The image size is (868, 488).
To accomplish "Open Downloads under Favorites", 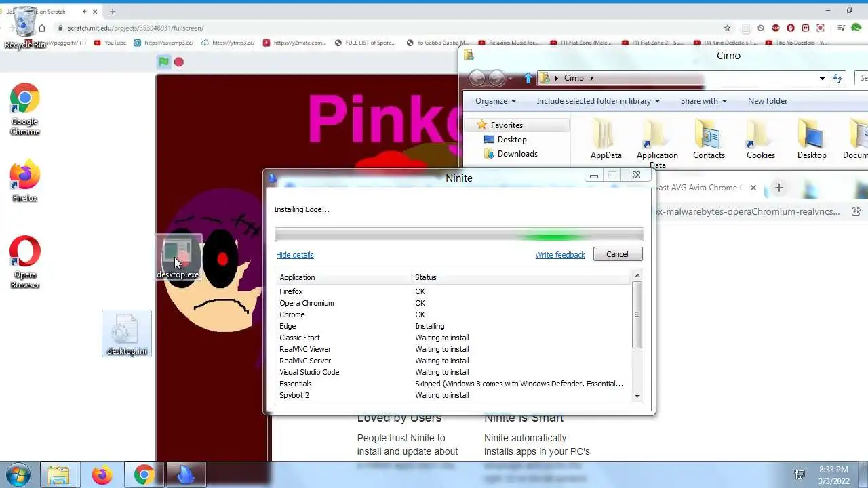I will pyautogui.click(x=517, y=154).
